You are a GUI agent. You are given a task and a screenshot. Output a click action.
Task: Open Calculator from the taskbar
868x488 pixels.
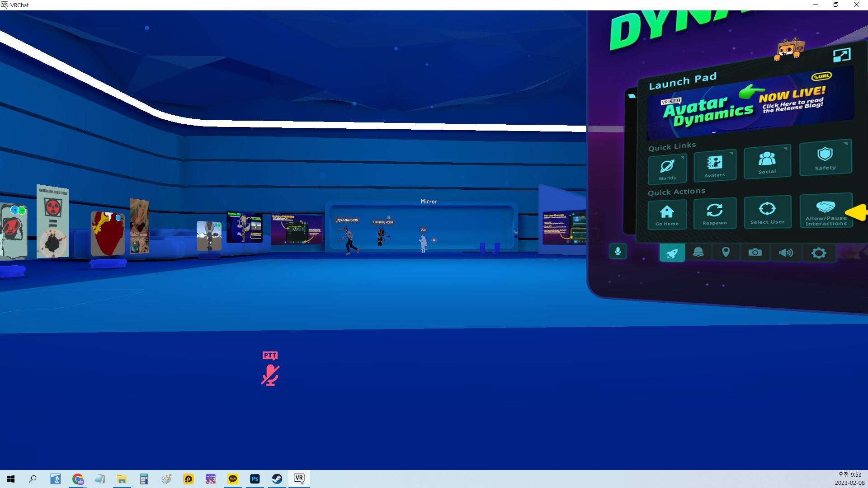click(144, 479)
